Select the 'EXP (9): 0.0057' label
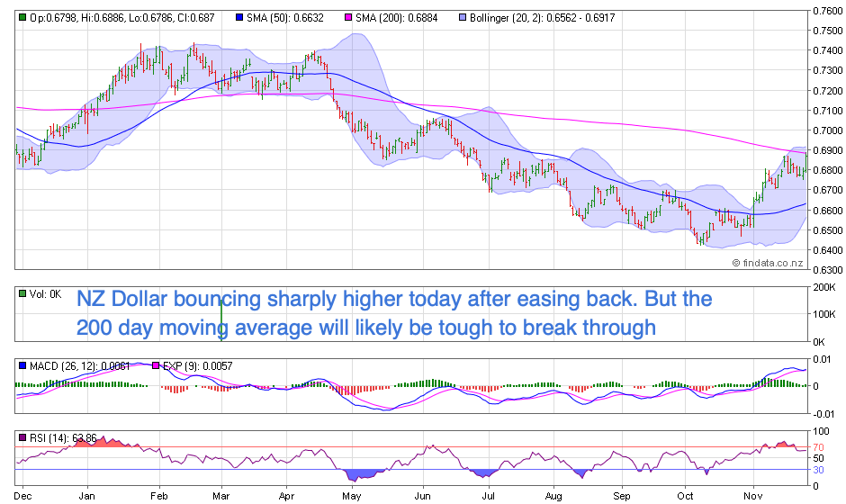 197,366
